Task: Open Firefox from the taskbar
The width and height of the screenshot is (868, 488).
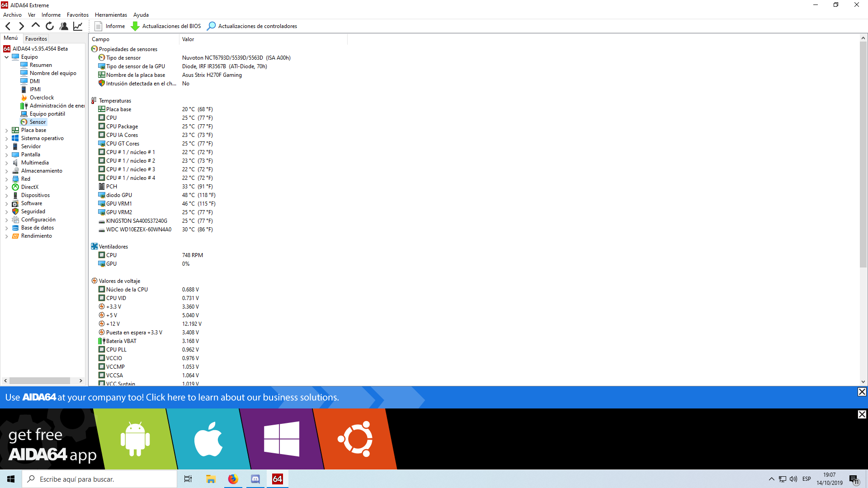Action: (233, 479)
